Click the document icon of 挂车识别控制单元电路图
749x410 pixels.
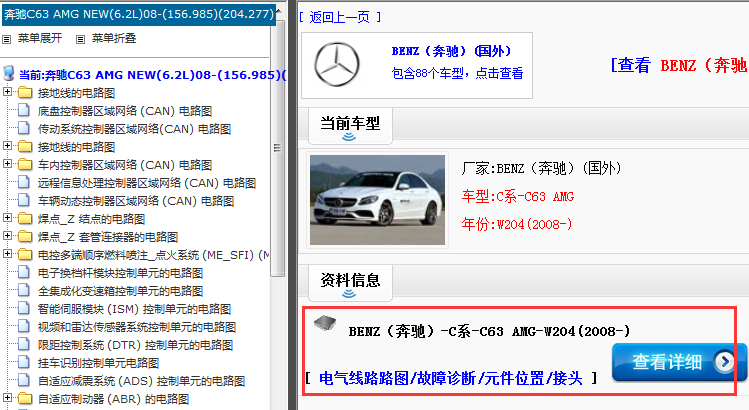pyautogui.click(x=24, y=362)
